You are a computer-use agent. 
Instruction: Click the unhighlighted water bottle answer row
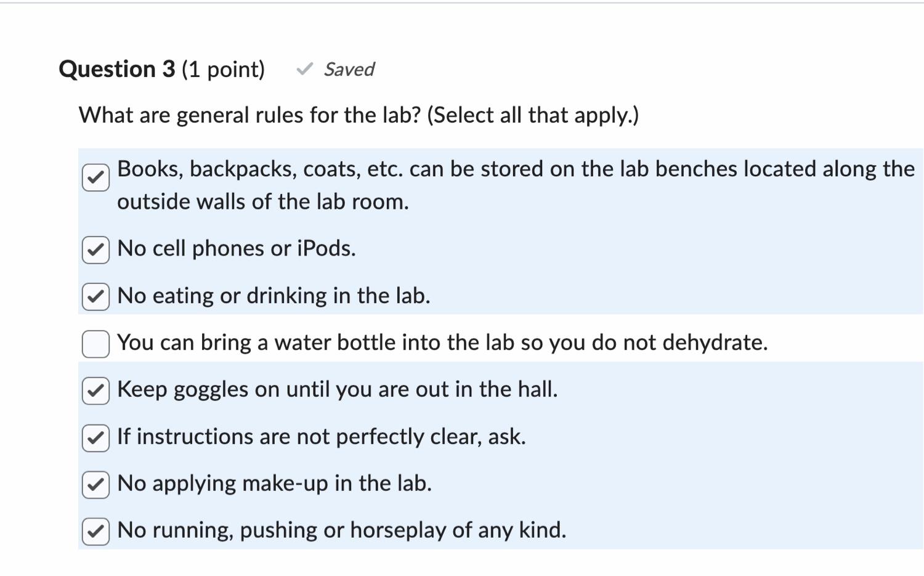click(x=431, y=343)
